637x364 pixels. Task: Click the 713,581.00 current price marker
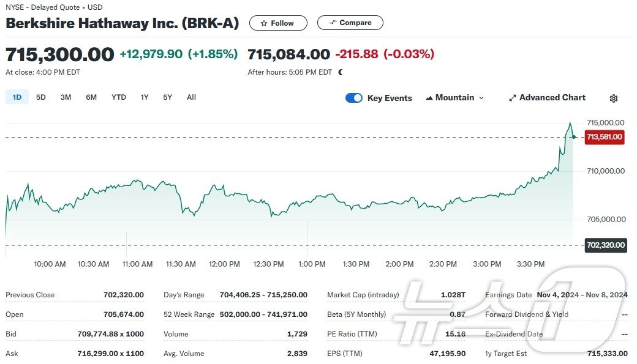coord(604,137)
